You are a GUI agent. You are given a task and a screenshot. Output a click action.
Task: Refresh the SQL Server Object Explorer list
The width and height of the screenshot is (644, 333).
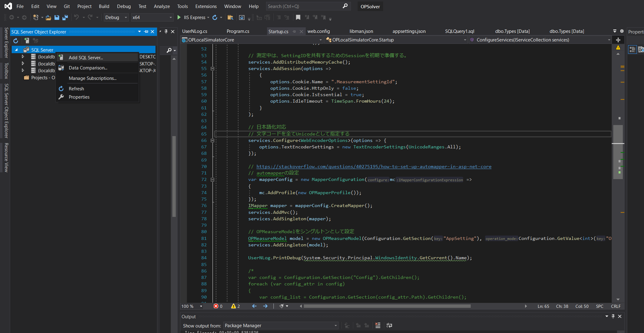point(15,41)
